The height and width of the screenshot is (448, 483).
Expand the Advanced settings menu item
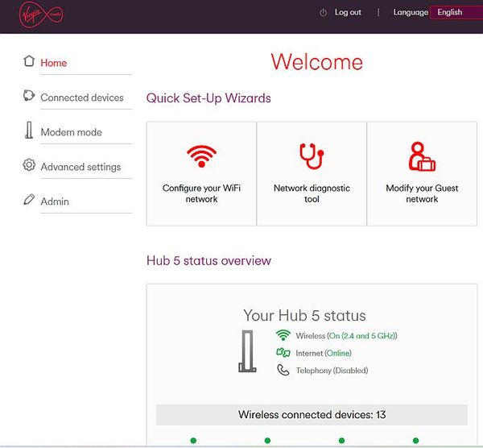pyautogui.click(x=80, y=167)
